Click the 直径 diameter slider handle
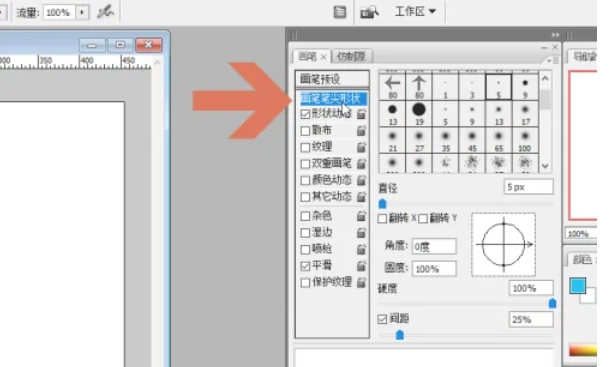 (382, 204)
